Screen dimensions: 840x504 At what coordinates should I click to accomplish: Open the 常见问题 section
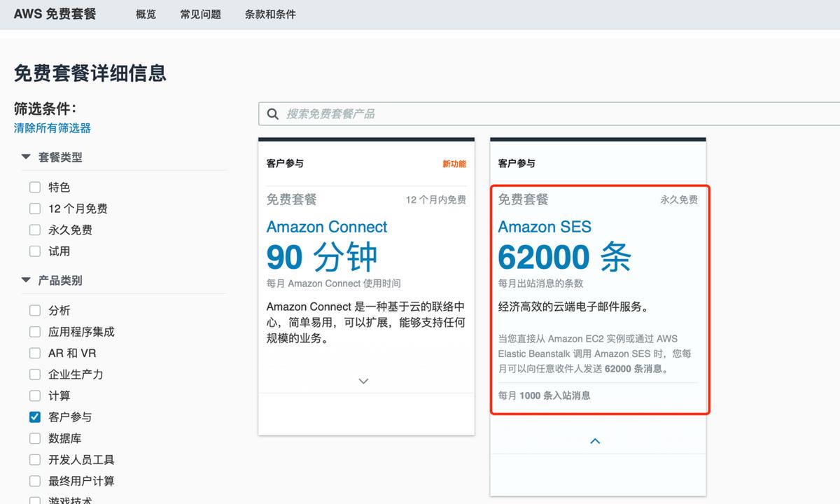click(x=200, y=14)
